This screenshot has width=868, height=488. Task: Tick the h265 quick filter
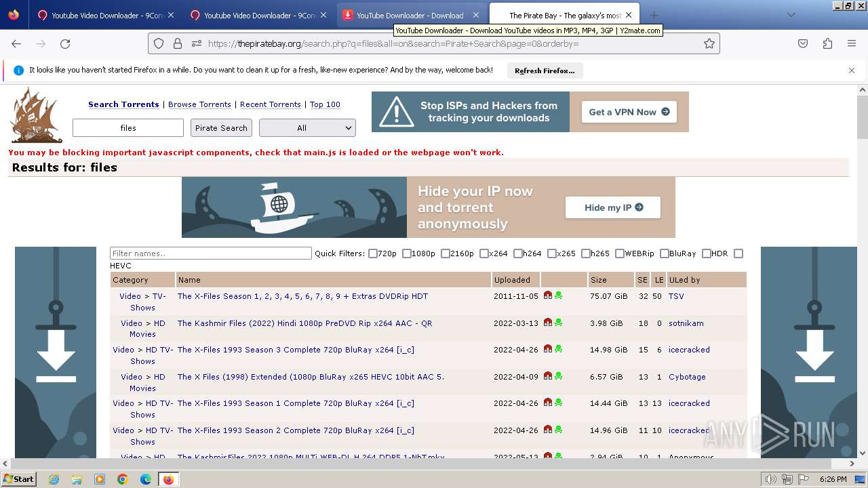tap(586, 253)
